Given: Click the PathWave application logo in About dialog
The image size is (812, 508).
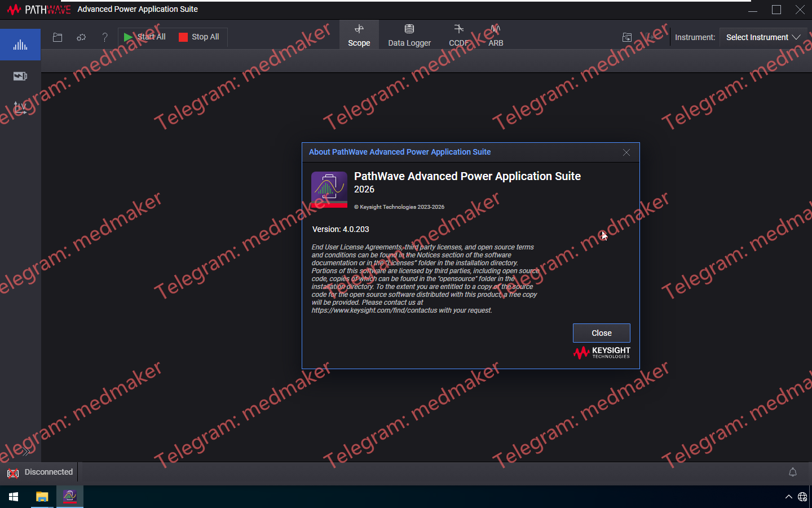Looking at the screenshot, I should coord(329,190).
